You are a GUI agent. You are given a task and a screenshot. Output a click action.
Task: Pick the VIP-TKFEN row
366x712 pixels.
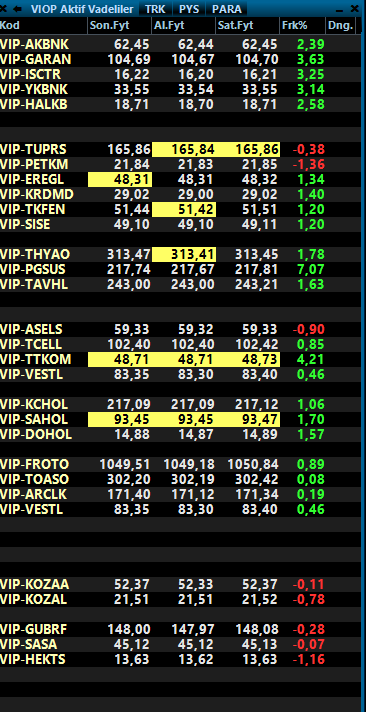click(x=181, y=209)
